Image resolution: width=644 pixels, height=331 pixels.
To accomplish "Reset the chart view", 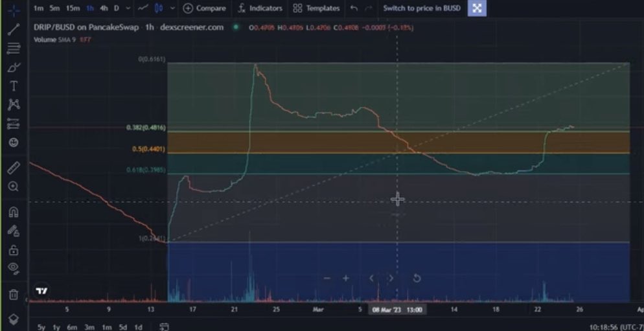I will 417,279.
